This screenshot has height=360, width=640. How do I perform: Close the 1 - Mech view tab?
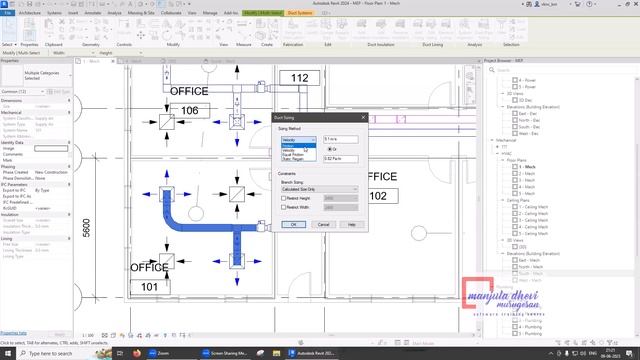click(113, 61)
